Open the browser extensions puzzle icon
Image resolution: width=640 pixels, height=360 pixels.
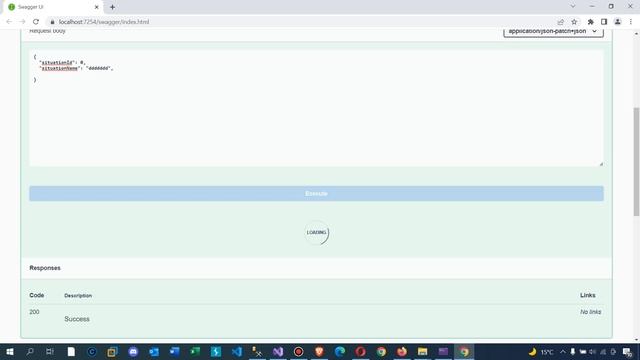[x=590, y=22]
